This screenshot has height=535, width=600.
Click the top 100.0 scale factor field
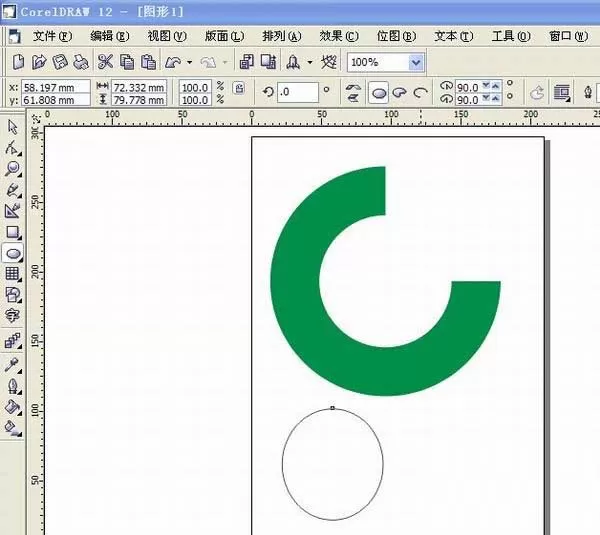coord(195,87)
